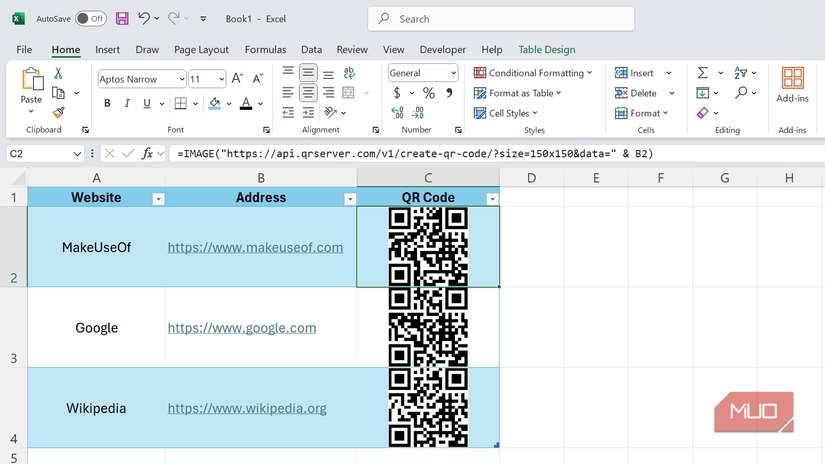Viewport: 825px width, 464px height.
Task: Apply the Fill Color bucket
Action: 215,103
